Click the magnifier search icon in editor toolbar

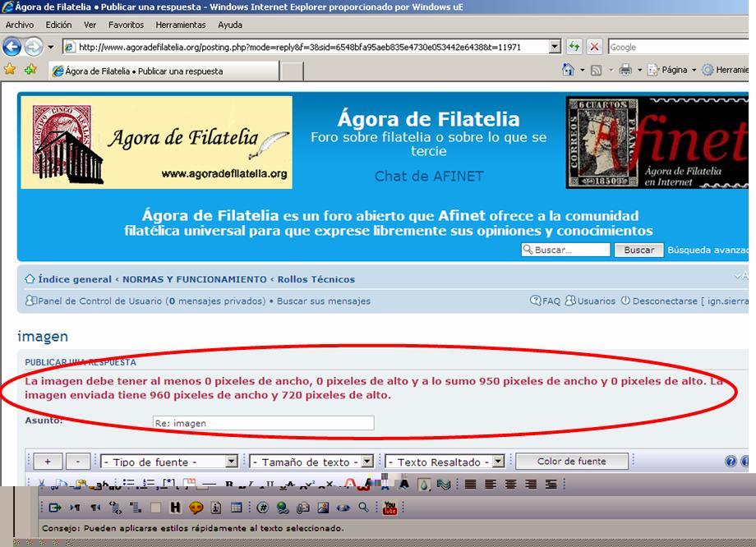point(363,507)
